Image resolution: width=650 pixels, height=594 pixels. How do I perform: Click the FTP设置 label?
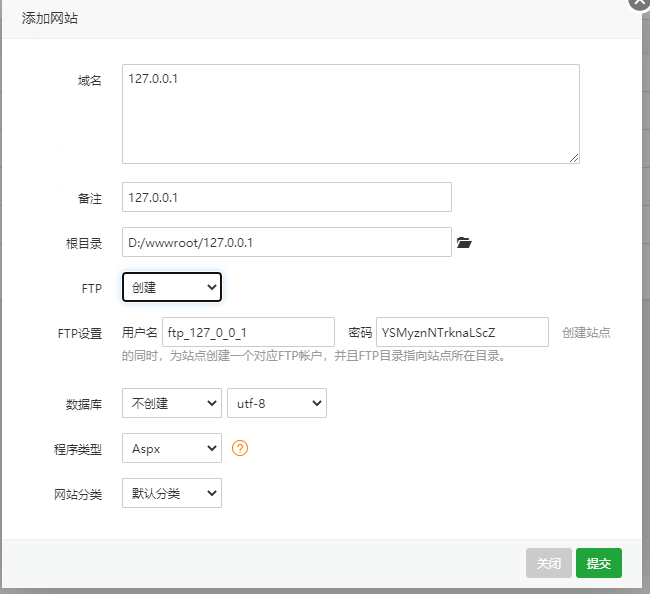pos(80,333)
